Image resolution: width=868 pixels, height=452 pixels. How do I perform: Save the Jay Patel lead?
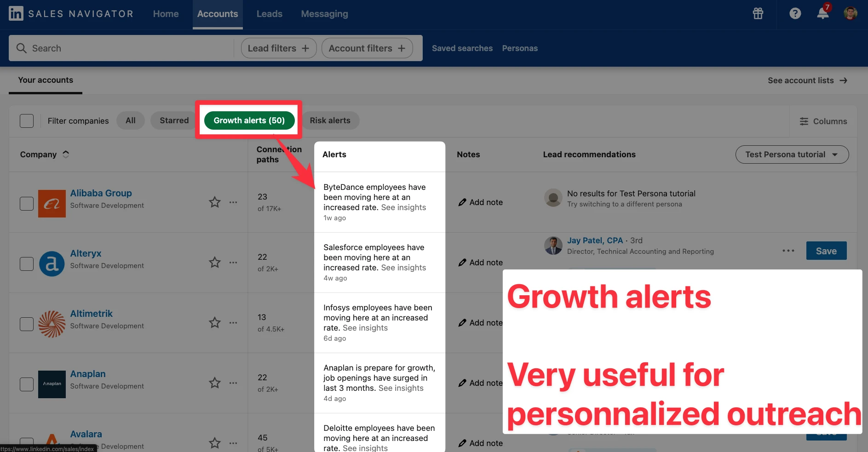[x=827, y=251]
